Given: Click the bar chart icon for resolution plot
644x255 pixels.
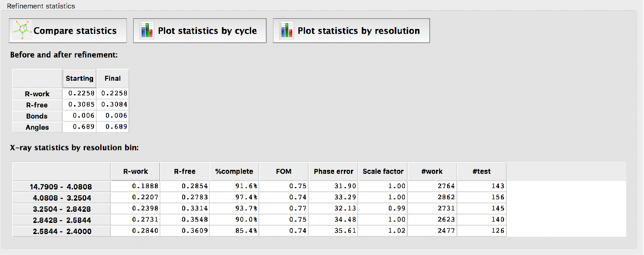Looking at the screenshot, I should [286, 31].
